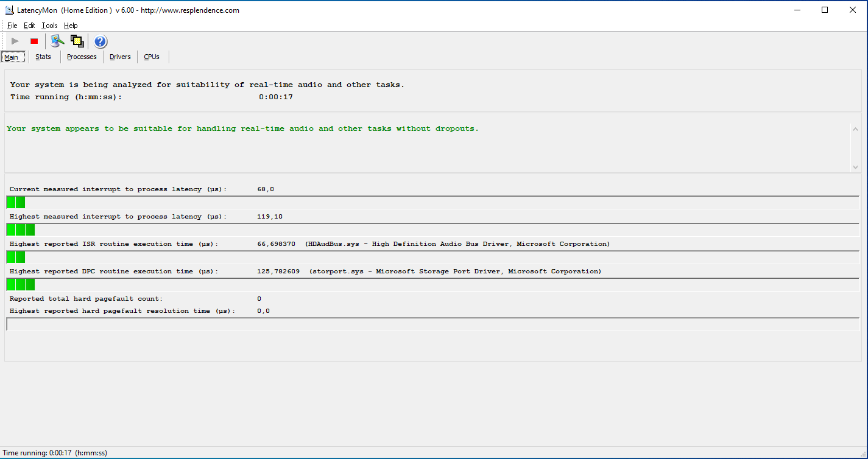868x459 pixels.
Task: Stop monitoring with the red square icon
Action: 34,41
